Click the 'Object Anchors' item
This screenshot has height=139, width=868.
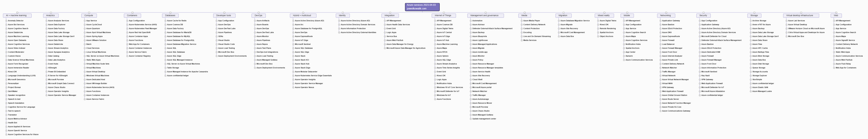[606, 37]
